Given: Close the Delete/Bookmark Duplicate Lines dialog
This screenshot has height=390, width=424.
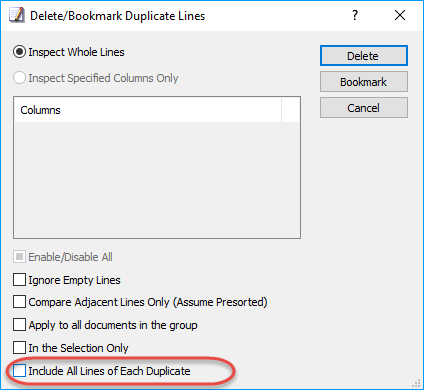Looking at the screenshot, I should (400, 15).
